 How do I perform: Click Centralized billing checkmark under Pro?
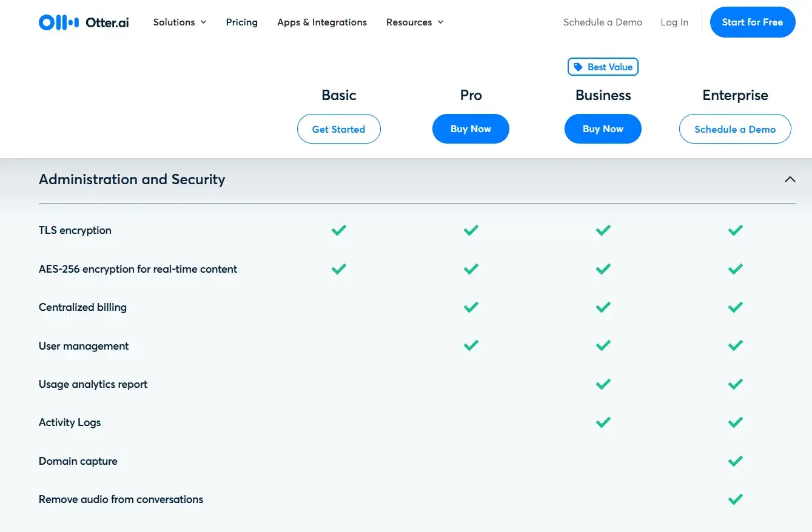coord(471,307)
